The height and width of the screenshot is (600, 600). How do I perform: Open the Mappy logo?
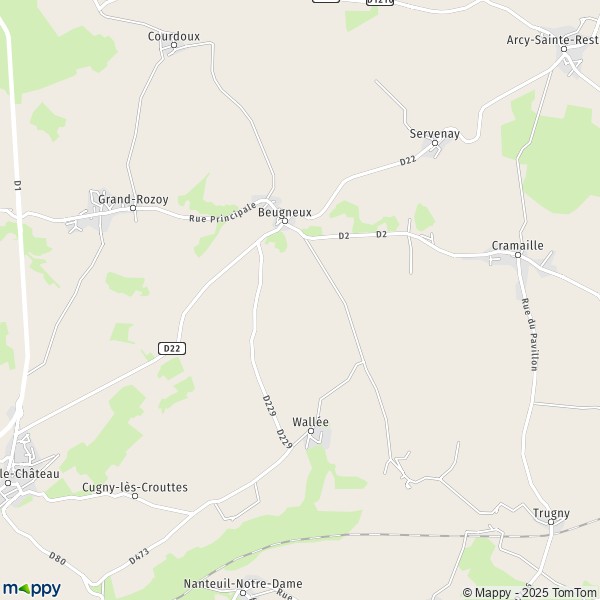32,589
